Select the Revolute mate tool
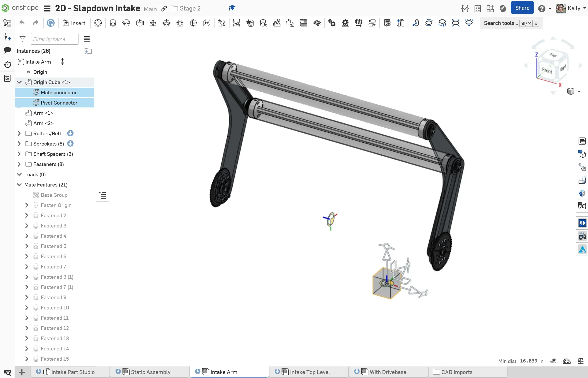 (126, 23)
